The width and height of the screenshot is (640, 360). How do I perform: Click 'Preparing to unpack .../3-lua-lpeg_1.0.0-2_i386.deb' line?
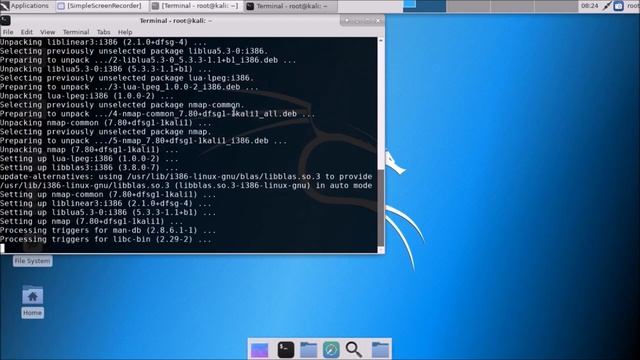point(129,87)
